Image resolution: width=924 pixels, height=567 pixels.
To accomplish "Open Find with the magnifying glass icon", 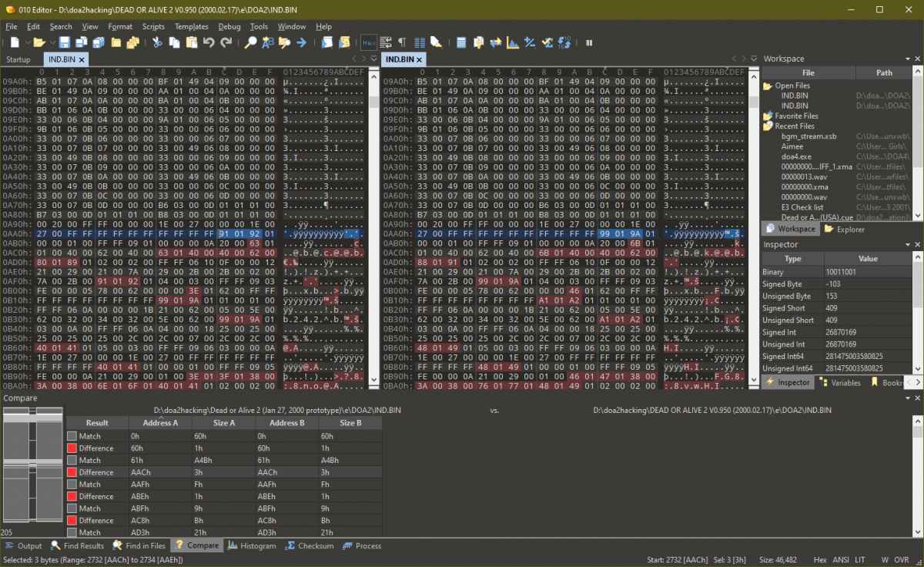I will (x=250, y=42).
